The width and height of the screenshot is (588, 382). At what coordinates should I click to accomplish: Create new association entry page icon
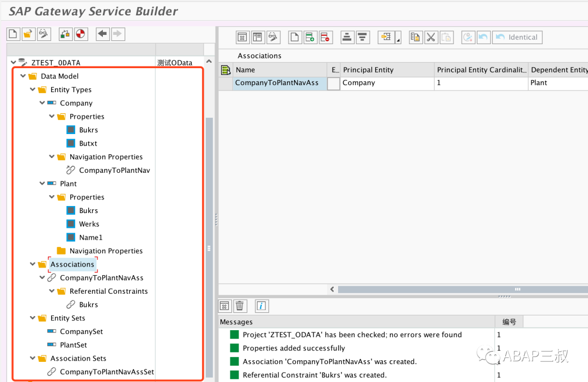[x=295, y=37]
